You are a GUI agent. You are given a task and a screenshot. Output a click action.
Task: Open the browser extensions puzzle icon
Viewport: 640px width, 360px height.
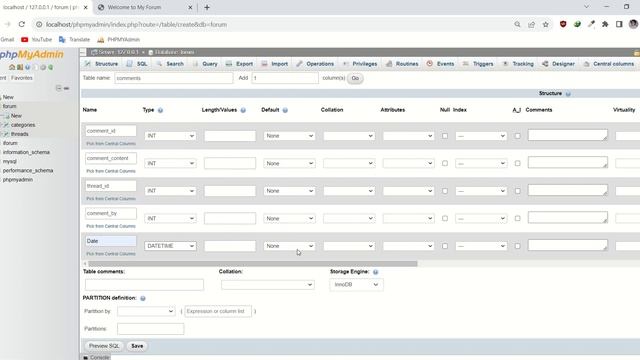click(x=605, y=24)
